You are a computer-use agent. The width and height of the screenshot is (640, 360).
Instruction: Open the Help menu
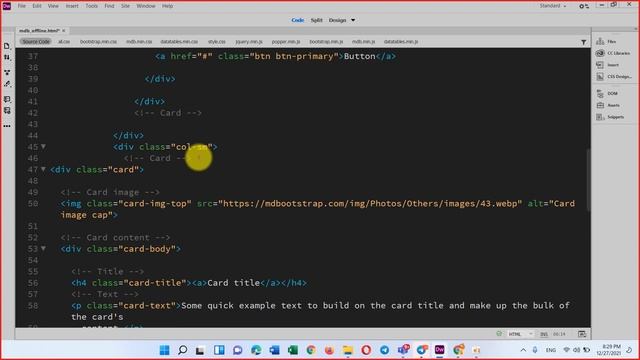click(167, 6)
